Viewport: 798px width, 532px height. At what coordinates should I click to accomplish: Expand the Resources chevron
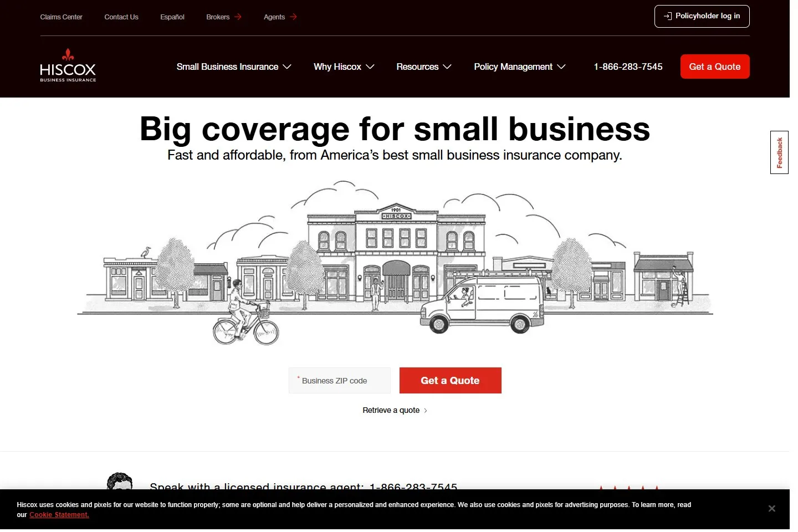tap(447, 66)
